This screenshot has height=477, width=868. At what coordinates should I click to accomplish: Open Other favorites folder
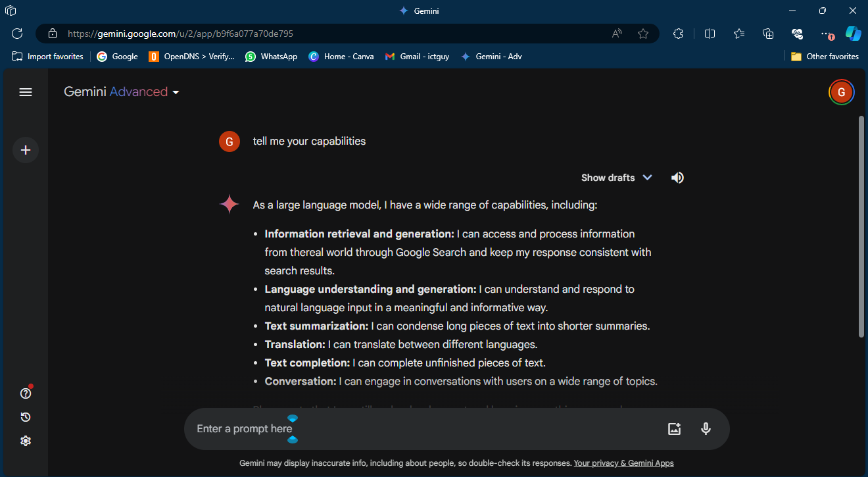pyautogui.click(x=825, y=57)
